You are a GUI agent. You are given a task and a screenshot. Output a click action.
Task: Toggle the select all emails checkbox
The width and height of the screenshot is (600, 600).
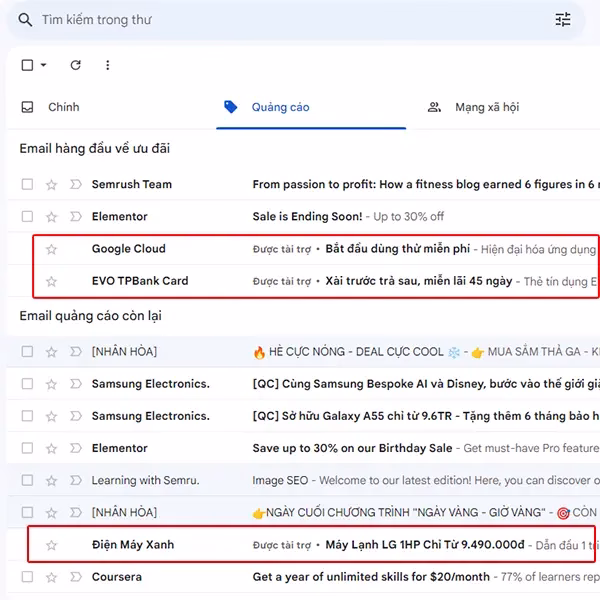click(27, 66)
